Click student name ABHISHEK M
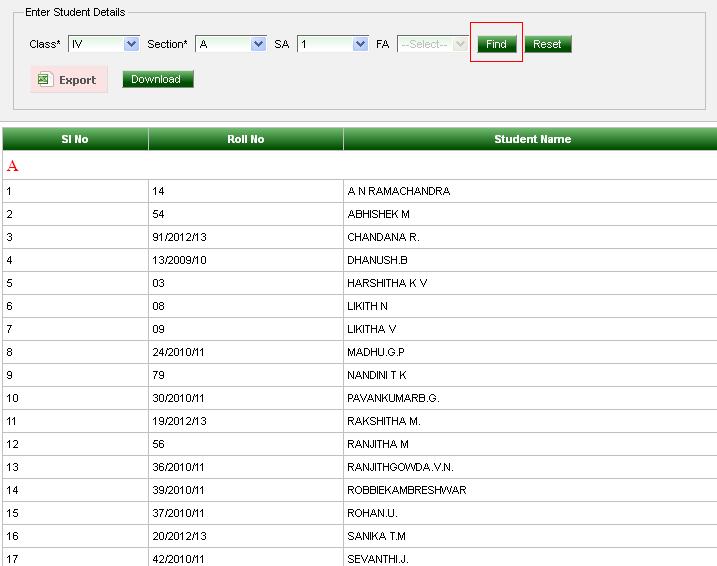 pos(378,214)
